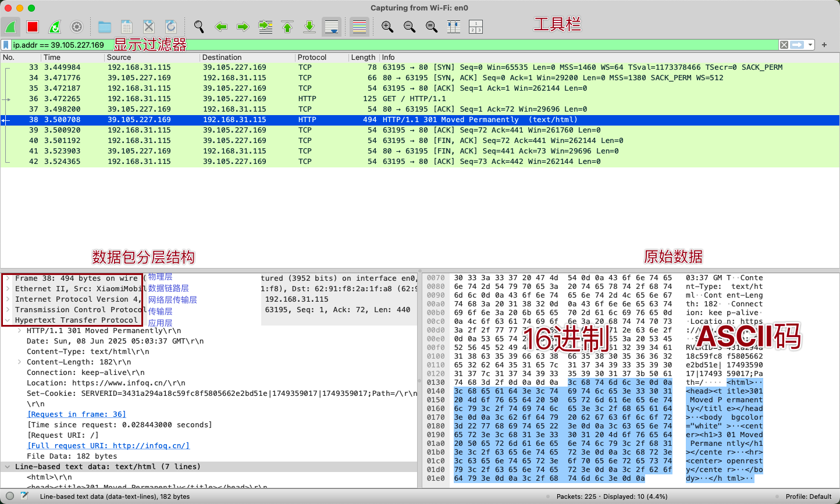Select packet 33 SYN row

coord(420,67)
